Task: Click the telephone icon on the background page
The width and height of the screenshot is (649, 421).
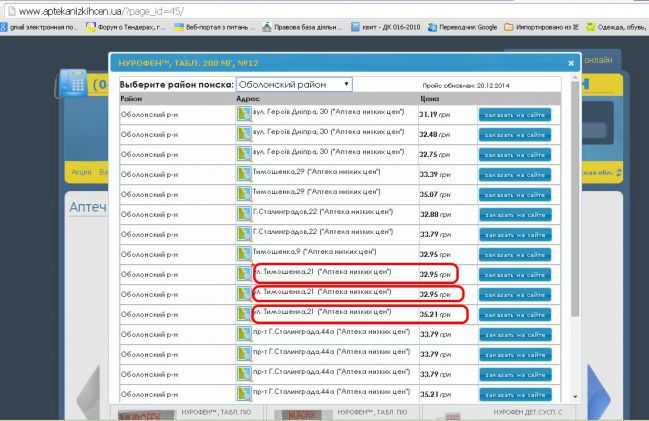Action: pyautogui.click(x=73, y=83)
